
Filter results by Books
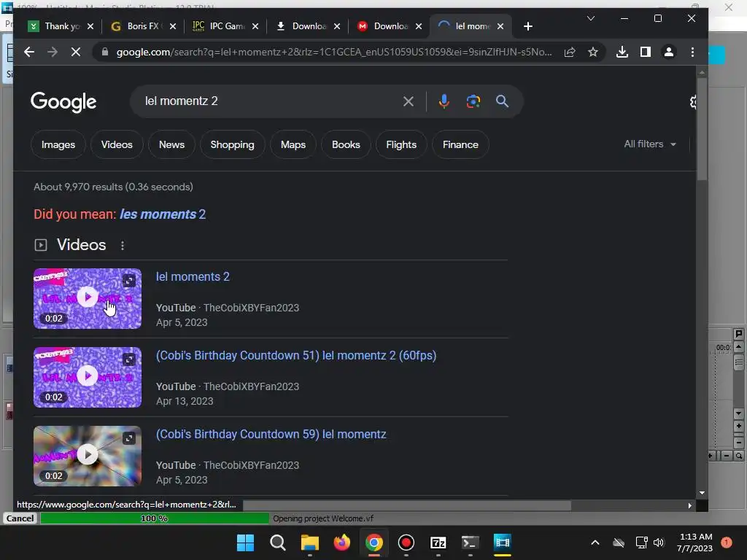[x=346, y=144]
